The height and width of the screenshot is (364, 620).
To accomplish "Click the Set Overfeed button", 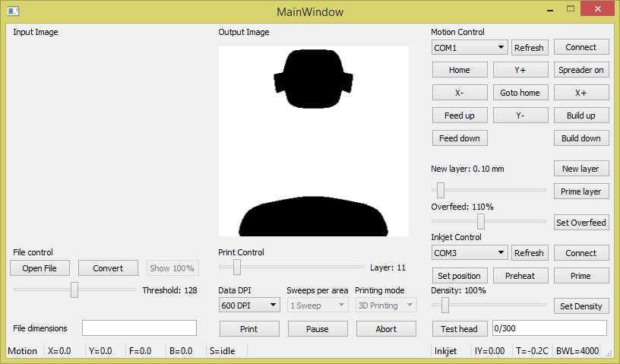I will click(580, 223).
